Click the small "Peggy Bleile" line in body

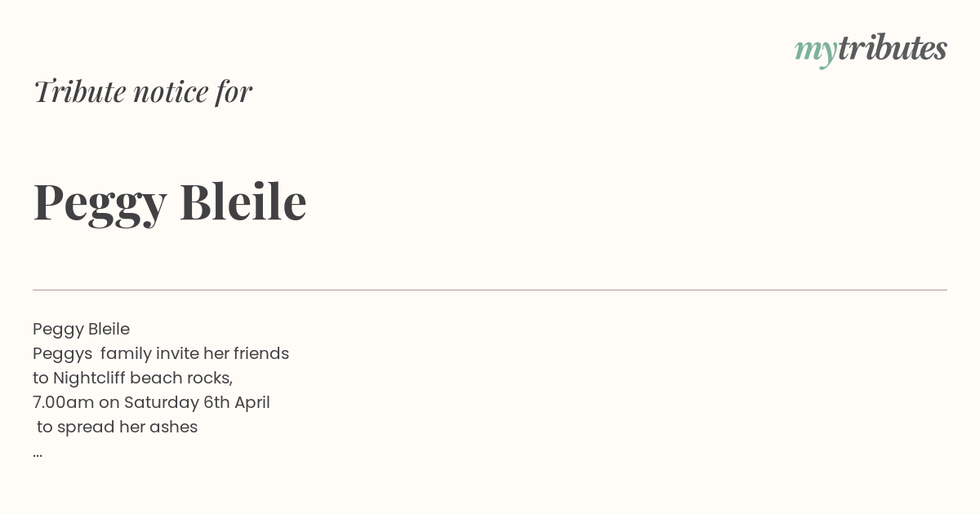[x=81, y=330]
